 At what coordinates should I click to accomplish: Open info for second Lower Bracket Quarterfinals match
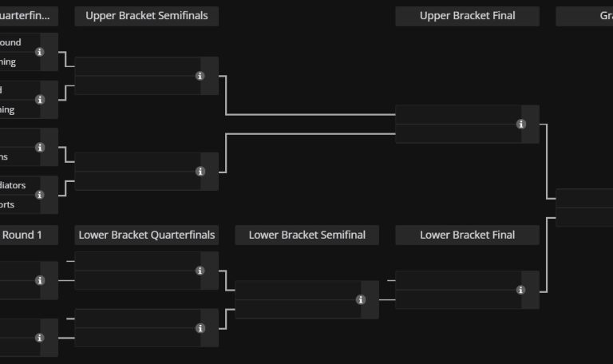[x=200, y=328]
